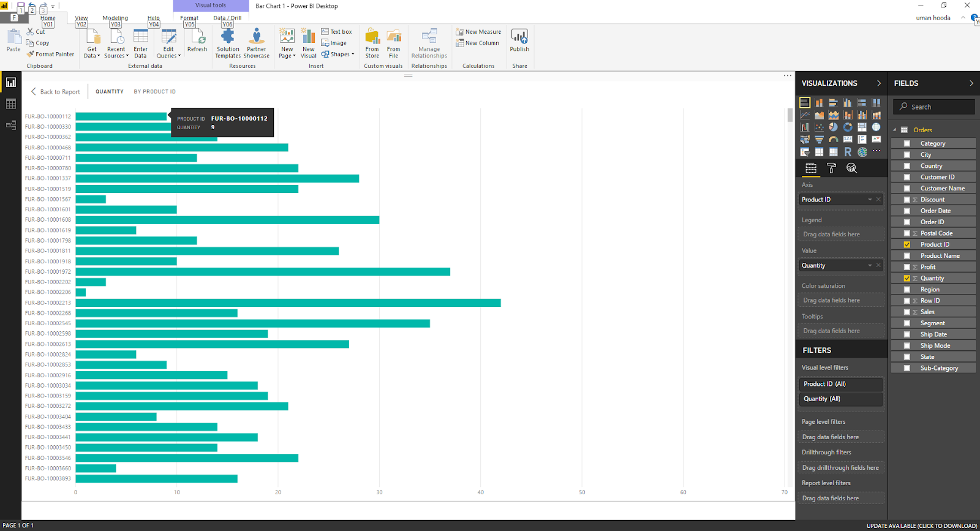Choose the area chart visualization
This screenshot has width=980, height=531.
(819, 115)
